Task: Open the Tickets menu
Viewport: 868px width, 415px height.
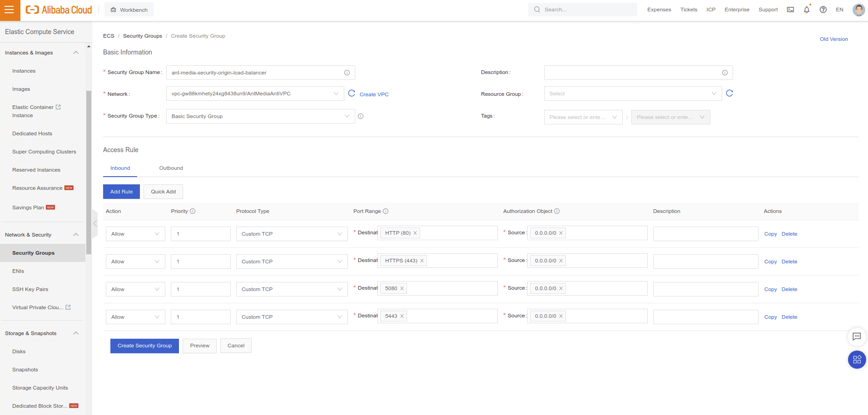Action: point(689,10)
